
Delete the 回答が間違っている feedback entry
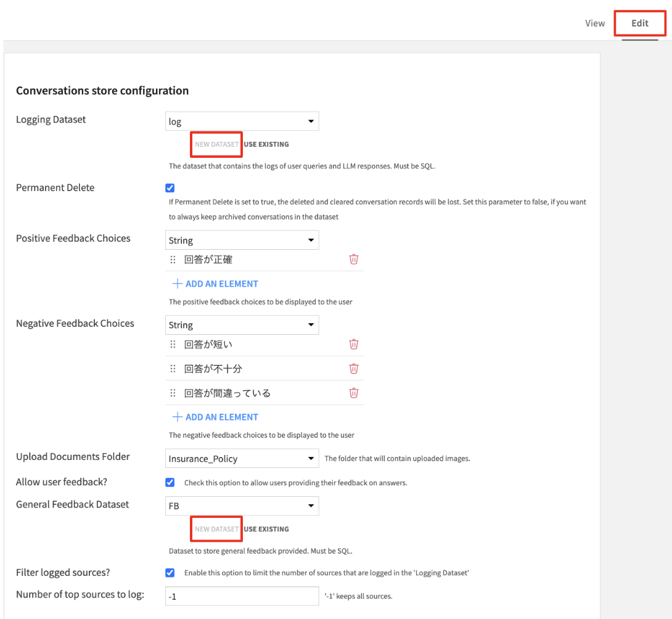click(x=354, y=393)
